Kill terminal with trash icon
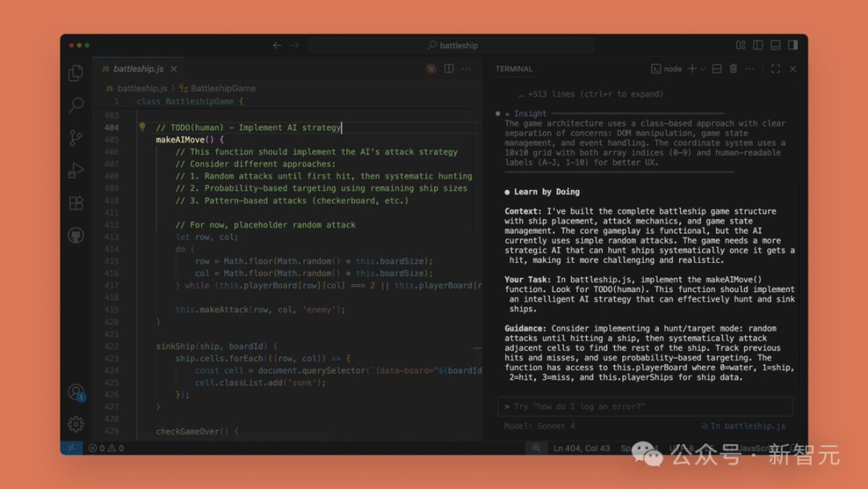The image size is (868, 489). [x=734, y=68]
